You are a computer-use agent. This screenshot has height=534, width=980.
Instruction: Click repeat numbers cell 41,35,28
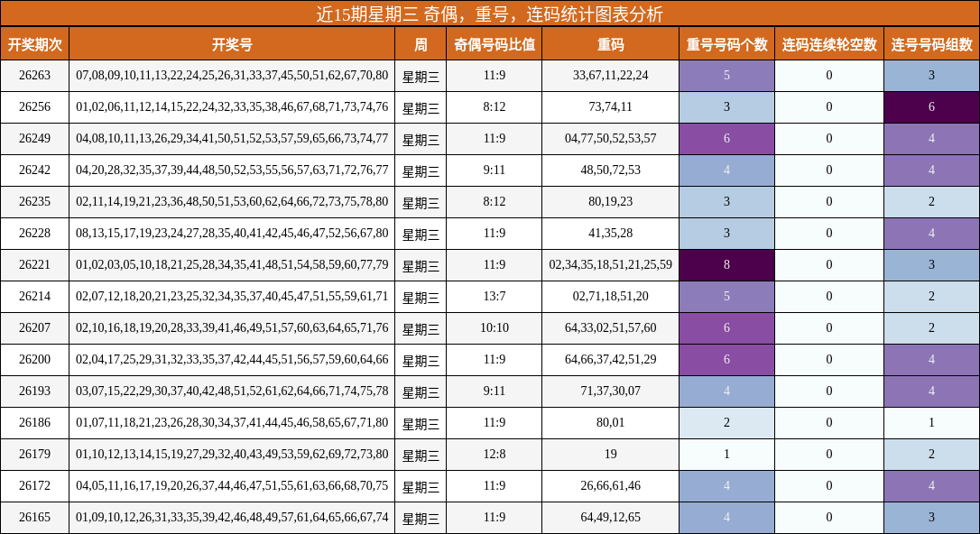pyautogui.click(x=611, y=233)
